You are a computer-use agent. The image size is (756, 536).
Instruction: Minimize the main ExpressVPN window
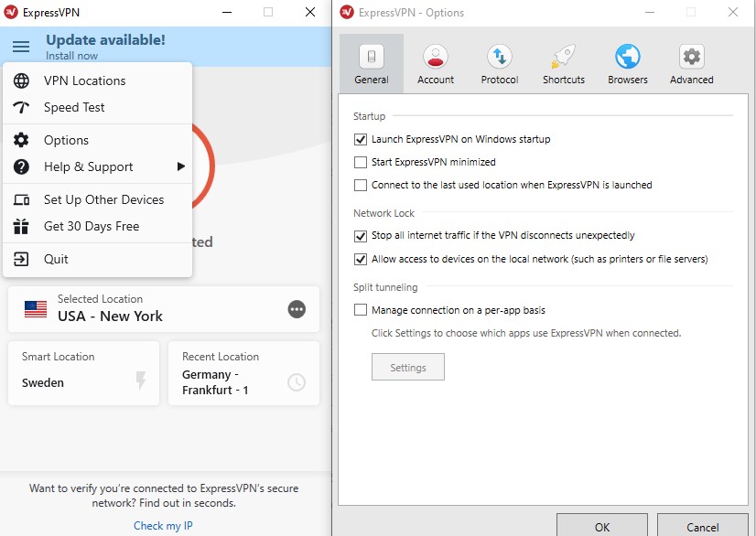[x=227, y=12]
